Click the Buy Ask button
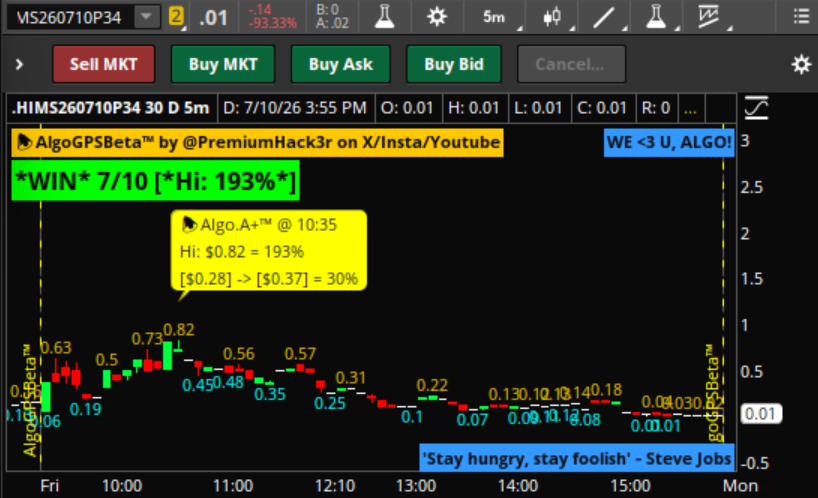The height and width of the screenshot is (498, 818). point(341,64)
